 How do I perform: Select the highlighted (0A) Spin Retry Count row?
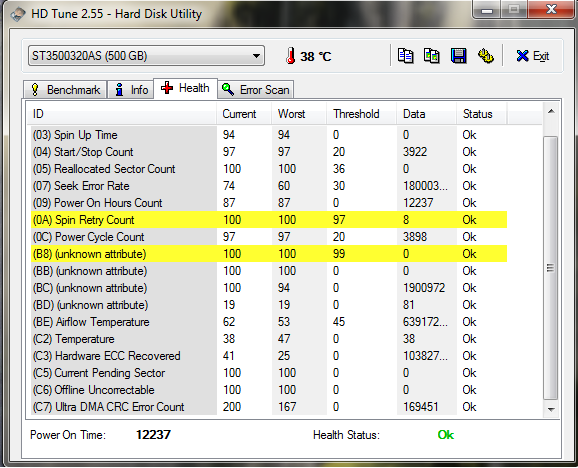point(269,220)
